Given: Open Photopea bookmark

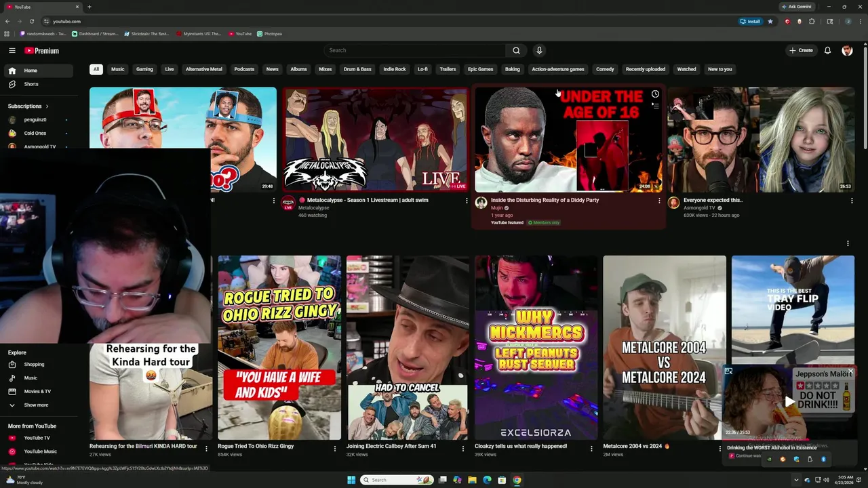Looking at the screenshot, I should (x=269, y=33).
